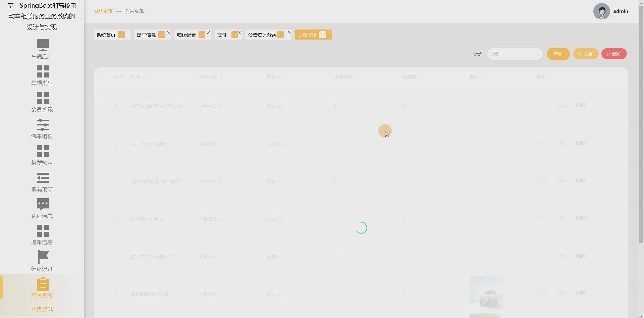Select 公告资讯 submenu in sidebar
Screen dimensions: 644x318
click(42, 309)
